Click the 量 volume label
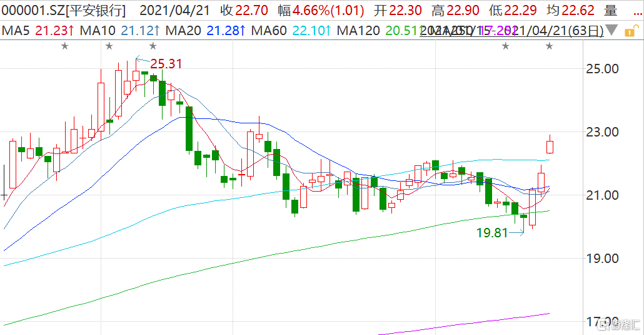This screenshot has height=335, width=644. pyautogui.click(x=611, y=10)
